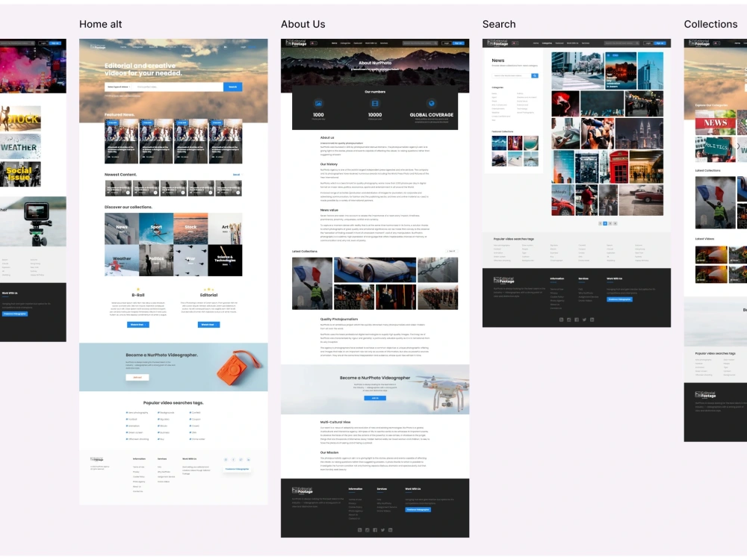Click the Facebook icon in the Home alt footer
Viewport: 747px width, 560px height.
pos(234,459)
